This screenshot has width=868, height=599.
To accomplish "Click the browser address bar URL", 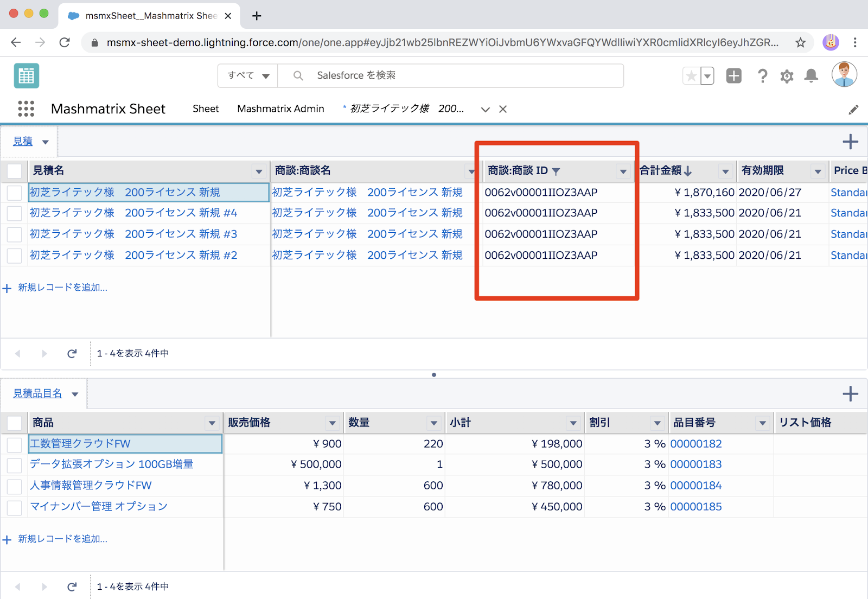I will (x=442, y=42).
